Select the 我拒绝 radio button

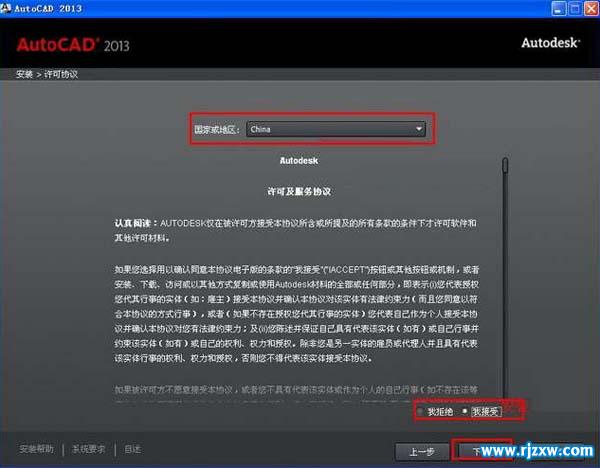421,412
